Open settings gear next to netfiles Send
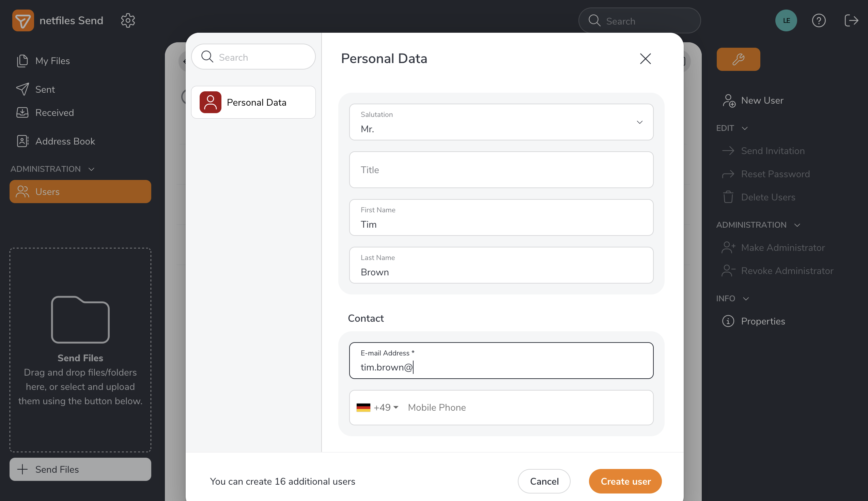The width and height of the screenshot is (868, 501). click(x=128, y=21)
